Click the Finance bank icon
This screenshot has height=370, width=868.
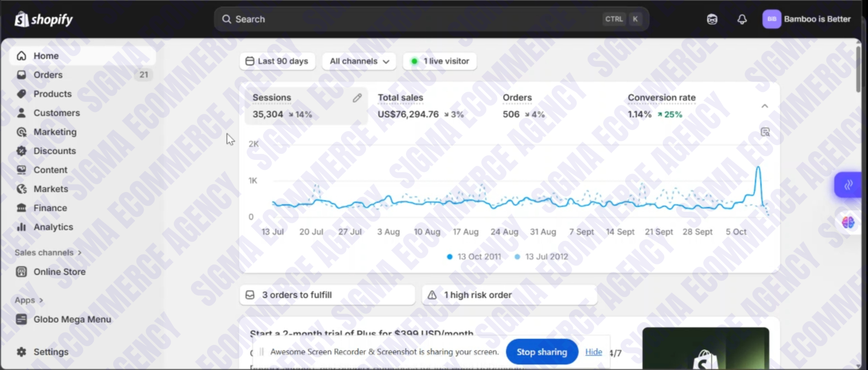(21, 208)
